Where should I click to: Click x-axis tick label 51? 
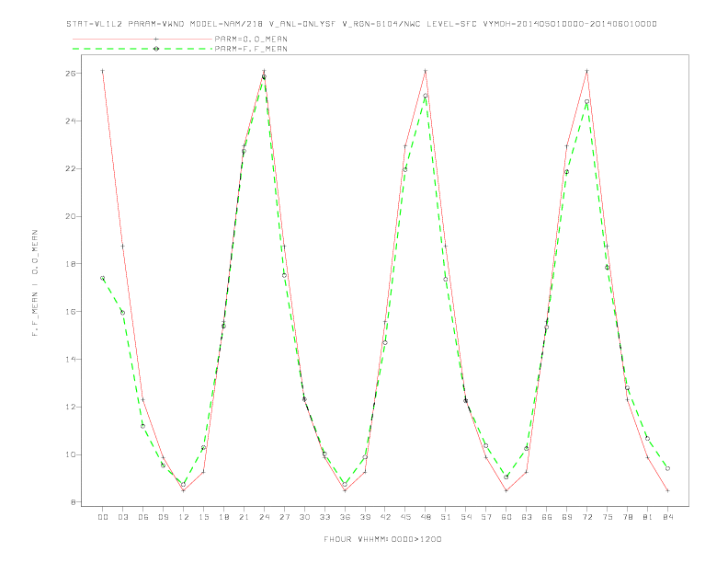click(446, 517)
